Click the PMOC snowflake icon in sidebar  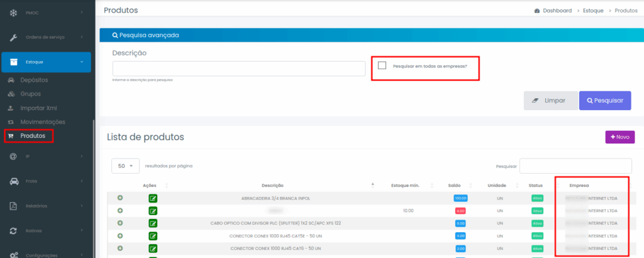click(x=13, y=12)
